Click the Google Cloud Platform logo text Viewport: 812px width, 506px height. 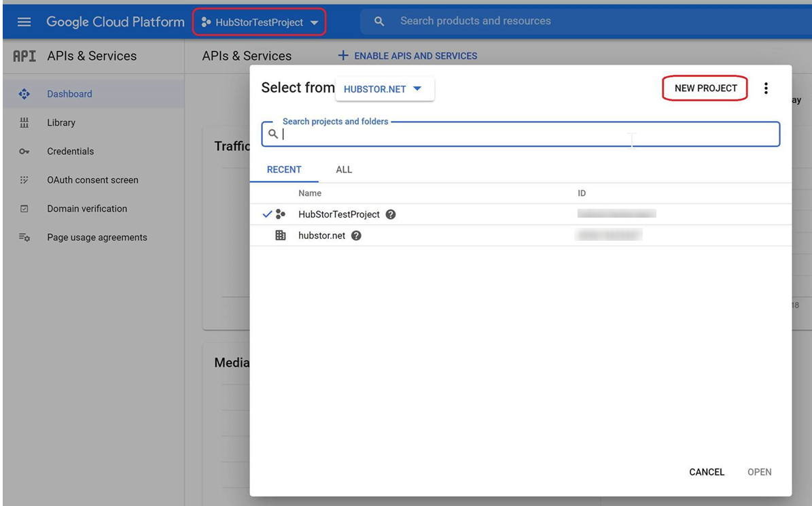click(115, 22)
